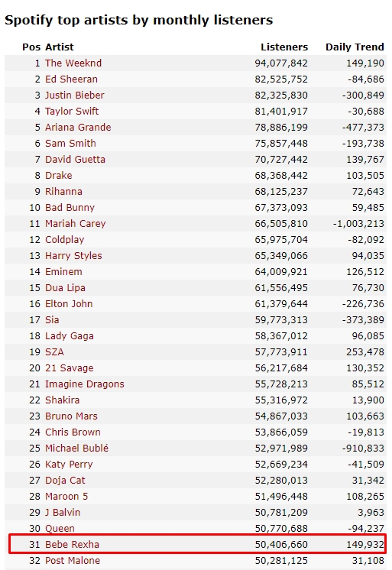Select Ariana Grande in the list
The height and width of the screenshot is (570, 392).
[x=78, y=128]
